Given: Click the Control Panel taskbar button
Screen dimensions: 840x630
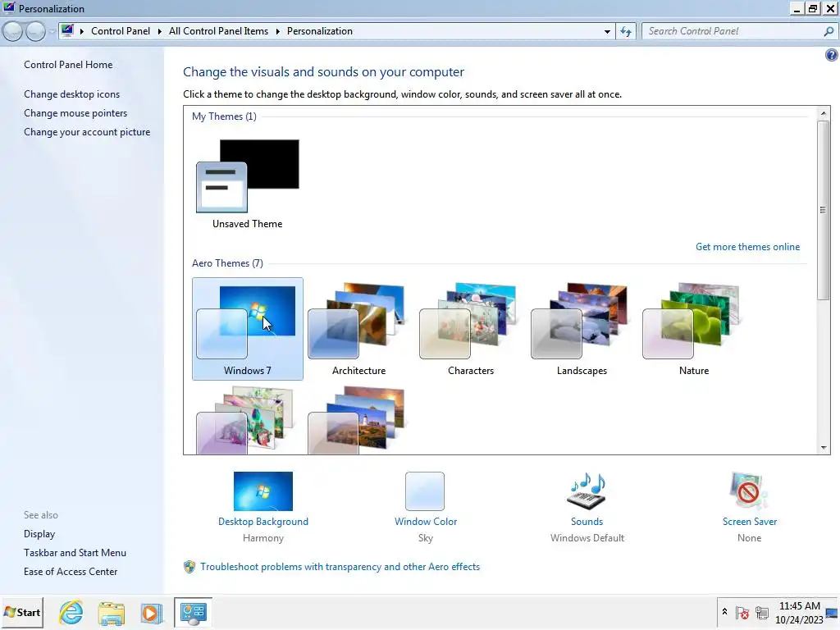Looking at the screenshot, I should (194, 612).
